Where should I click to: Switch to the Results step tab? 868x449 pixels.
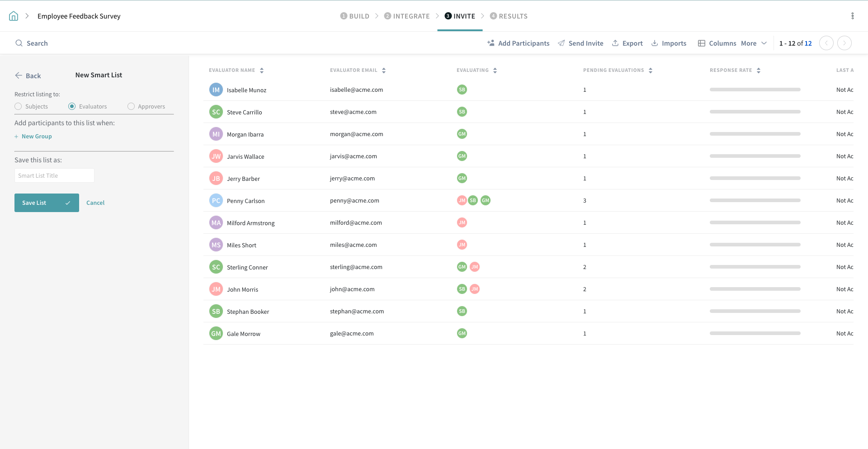tap(509, 16)
